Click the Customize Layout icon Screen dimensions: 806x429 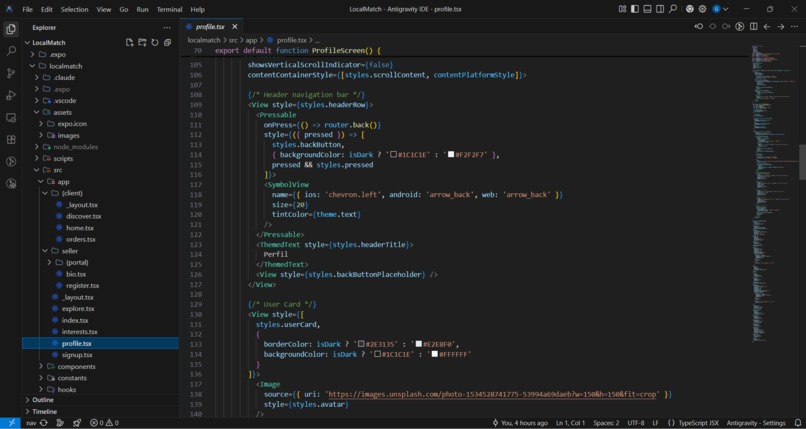click(x=622, y=9)
